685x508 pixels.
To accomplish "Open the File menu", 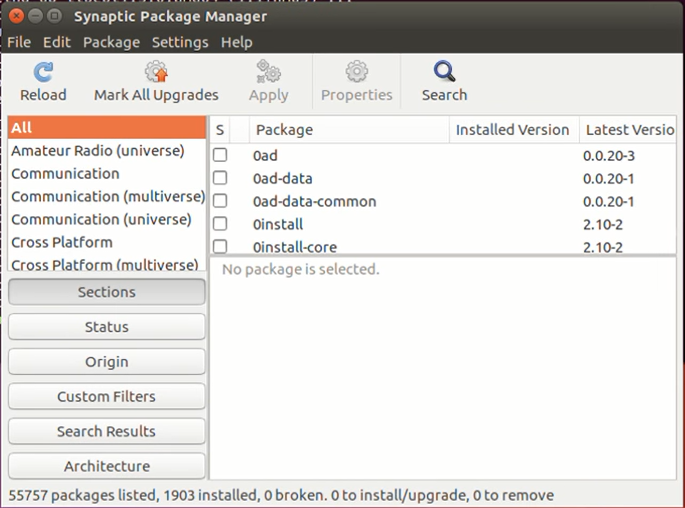I will coord(19,42).
